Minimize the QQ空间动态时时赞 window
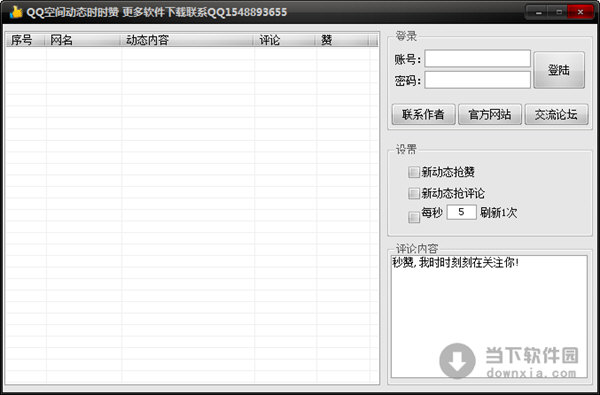The width and height of the screenshot is (600, 395). click(x=539, y=12)
